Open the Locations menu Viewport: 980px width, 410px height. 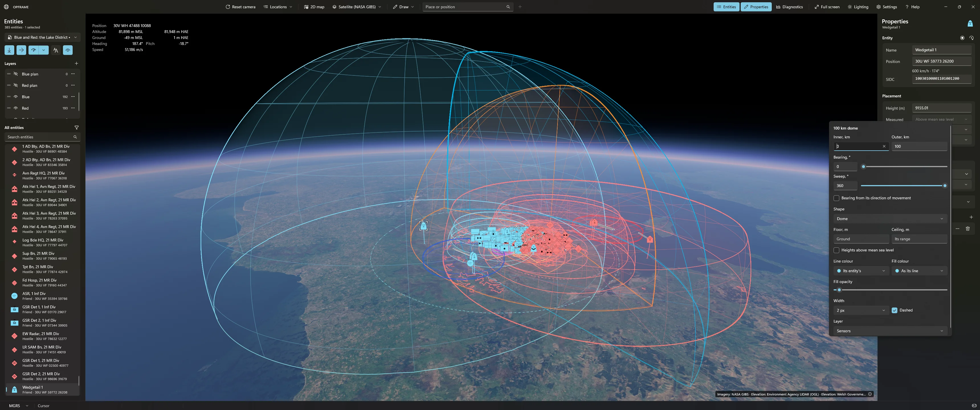[x=278, y=7]
